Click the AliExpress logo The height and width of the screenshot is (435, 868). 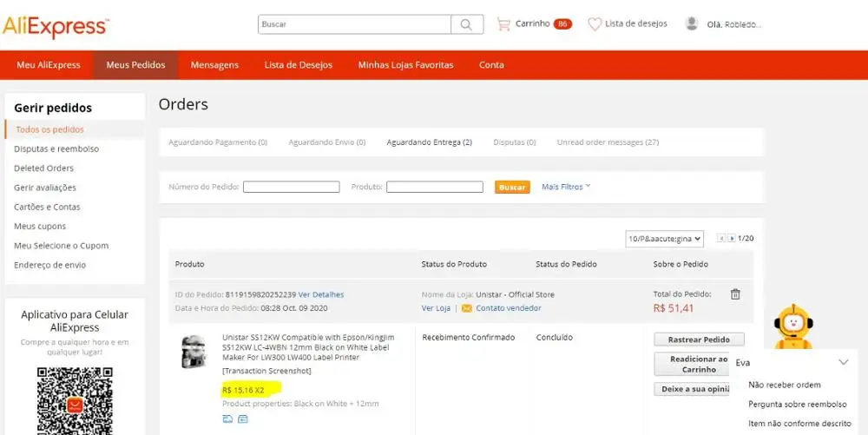click(x=56, y=27)
